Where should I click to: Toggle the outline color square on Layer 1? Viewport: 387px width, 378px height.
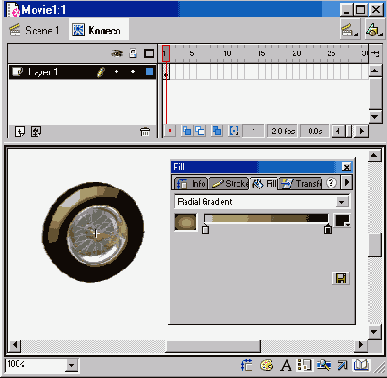point(149,72)
